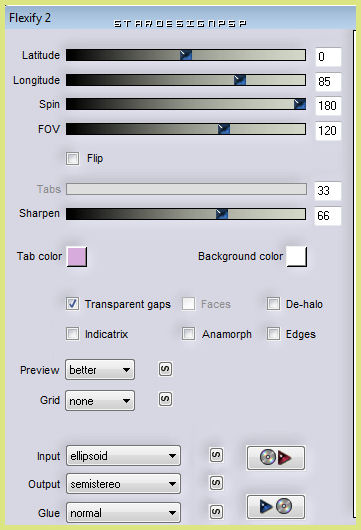The width and height of the screenshot is (361, 530).
Task: Click the S button beside Input dropdown
Action: (x=216, y=455)
